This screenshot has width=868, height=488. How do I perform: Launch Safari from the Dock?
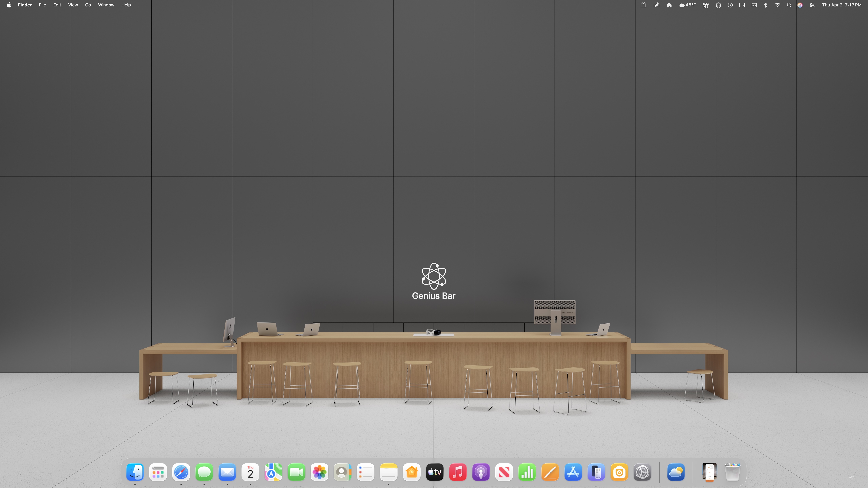(x=181, y=472)
